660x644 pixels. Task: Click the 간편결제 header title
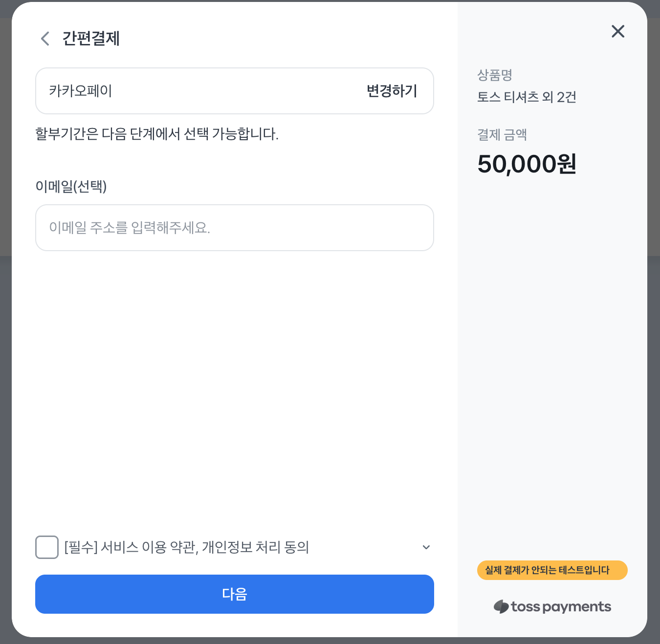(x=91, y=39)
